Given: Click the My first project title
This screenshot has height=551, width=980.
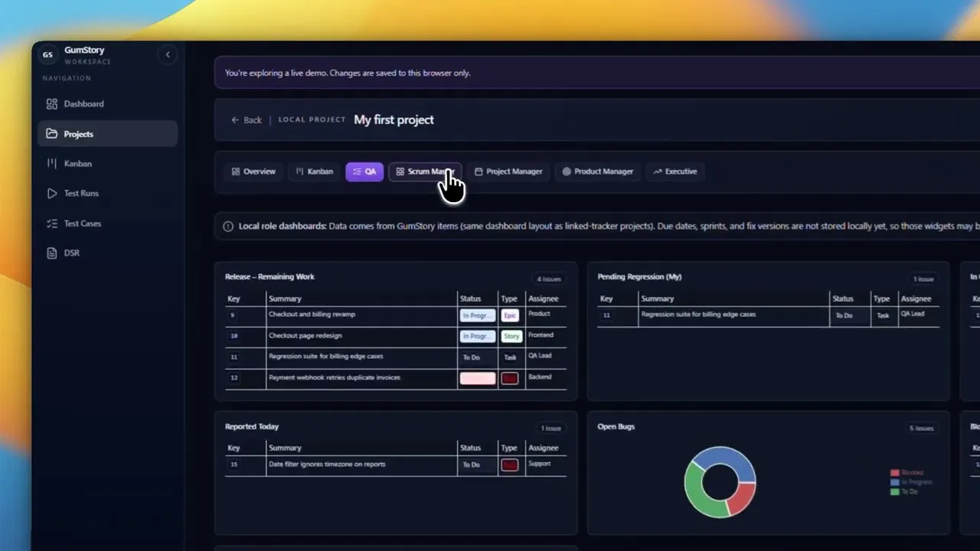Looking at the screenshot, I should 394,120.
